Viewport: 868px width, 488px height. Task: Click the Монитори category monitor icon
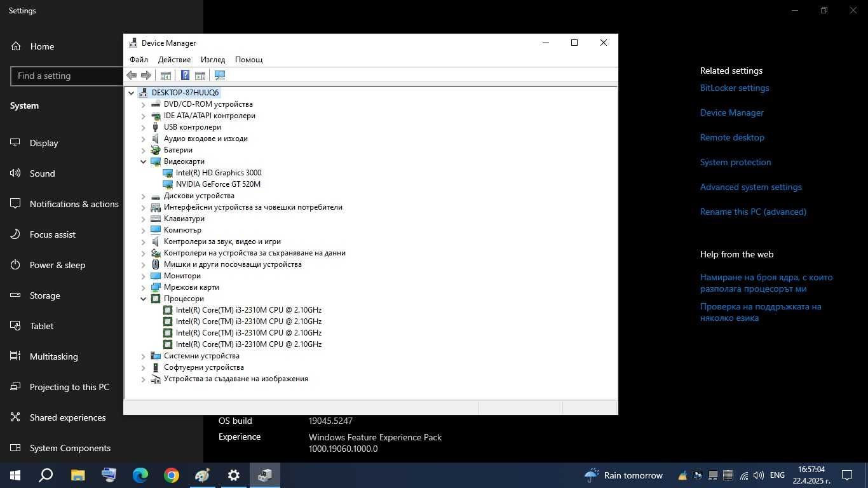click(x=156, y=276)
